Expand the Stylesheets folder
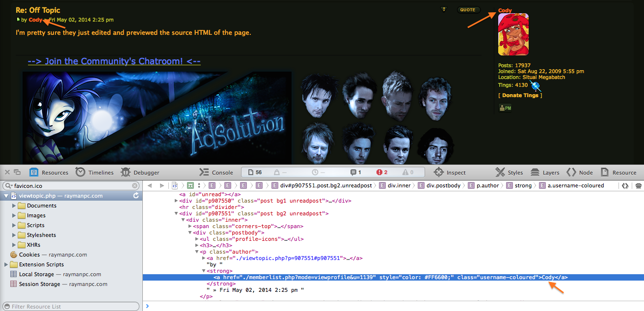644x311 pixels. 14,235
